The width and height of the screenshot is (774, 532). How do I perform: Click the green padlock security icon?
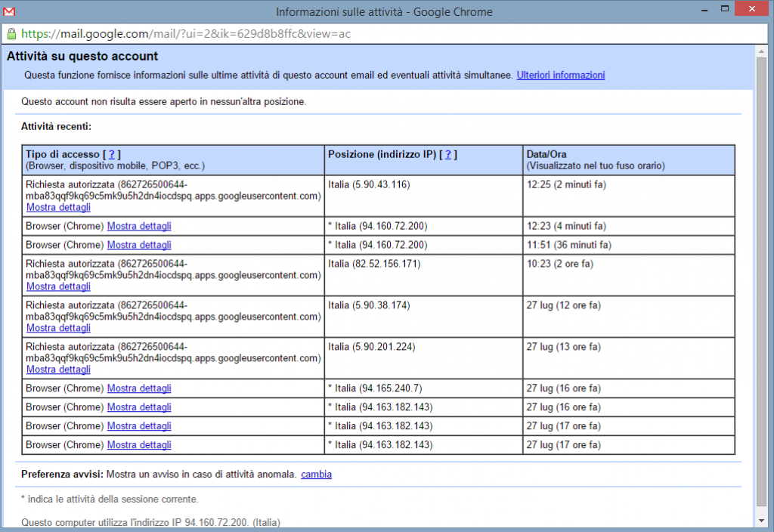11,34
